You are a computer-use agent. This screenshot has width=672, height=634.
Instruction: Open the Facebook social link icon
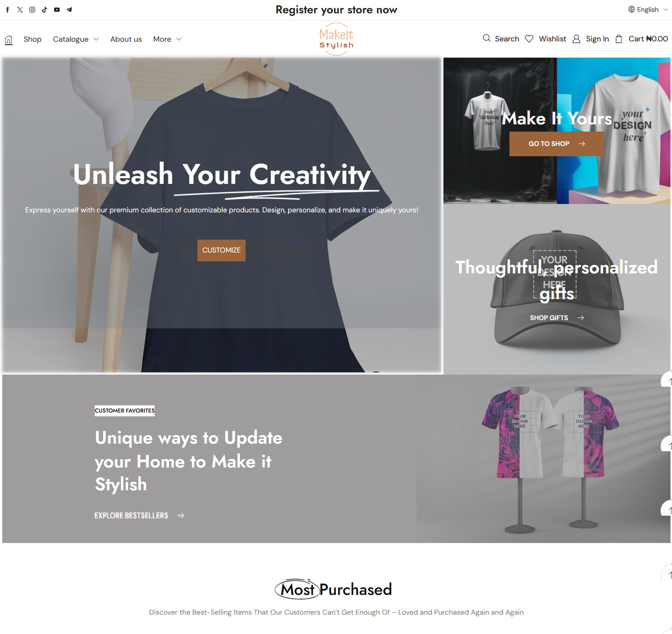click(x=8, y=10)
